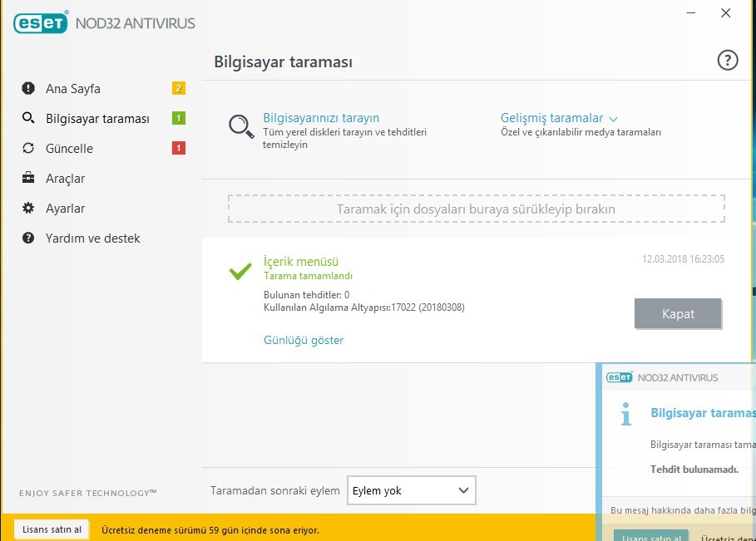Start scan via Bilgisayarınızı tarayın link
Image resolution: width=756 pixels, height=541 pixels.
(321, 117)
